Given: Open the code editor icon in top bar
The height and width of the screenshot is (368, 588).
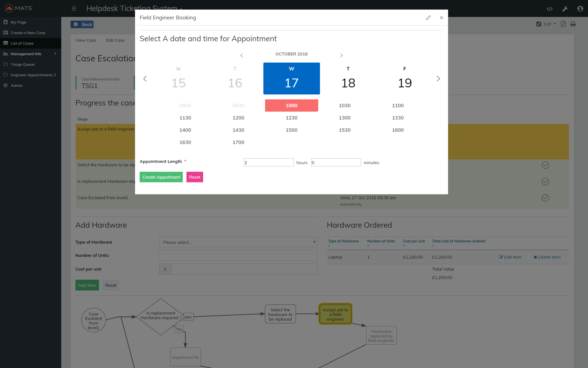Looking at the screenshot, I should coord(550,9).
